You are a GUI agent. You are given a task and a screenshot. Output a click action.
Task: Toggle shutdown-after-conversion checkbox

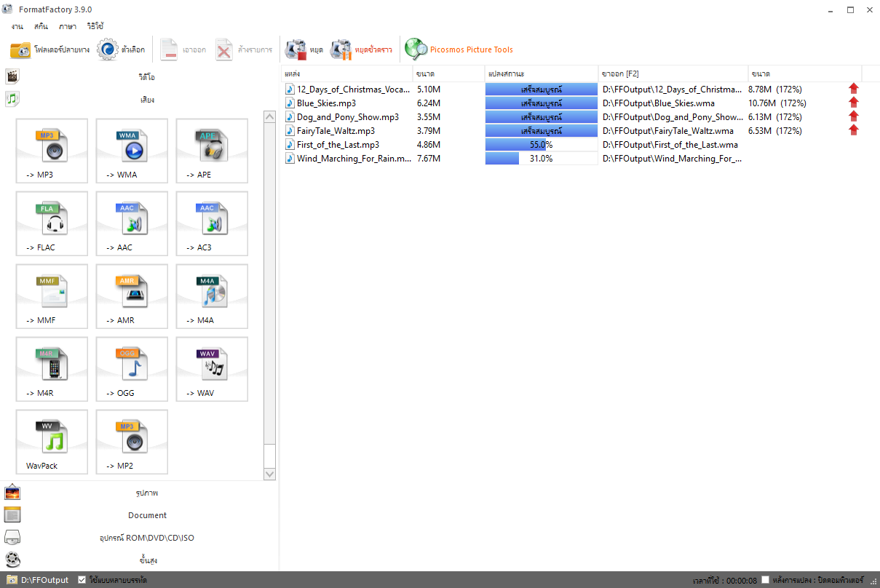point(766,580)
